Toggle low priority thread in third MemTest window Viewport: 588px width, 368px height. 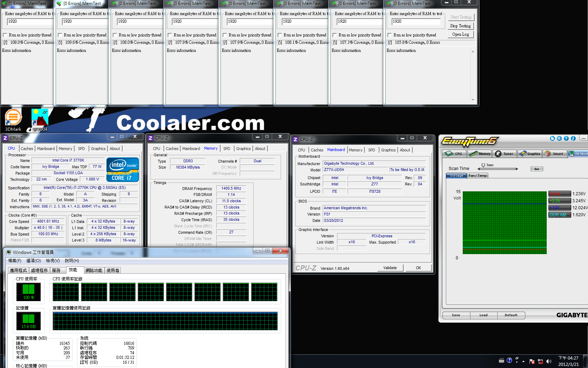[115, 35]
